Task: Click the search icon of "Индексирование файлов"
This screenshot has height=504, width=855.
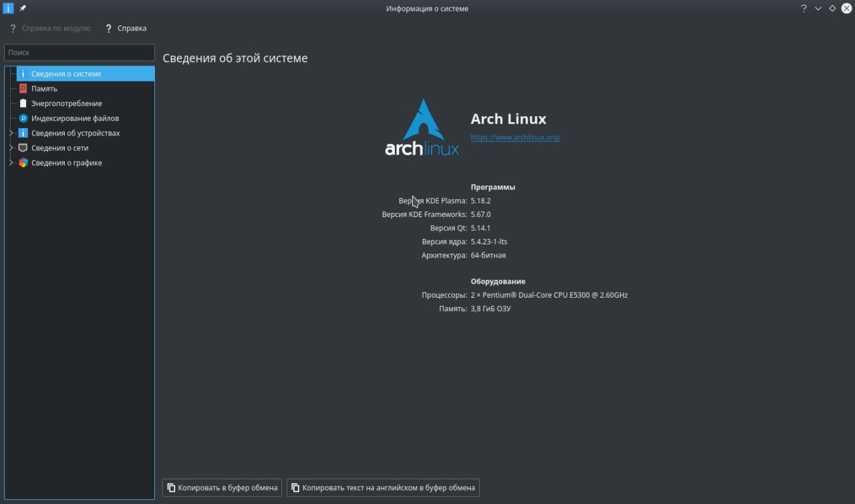Action: click(23, 118)
